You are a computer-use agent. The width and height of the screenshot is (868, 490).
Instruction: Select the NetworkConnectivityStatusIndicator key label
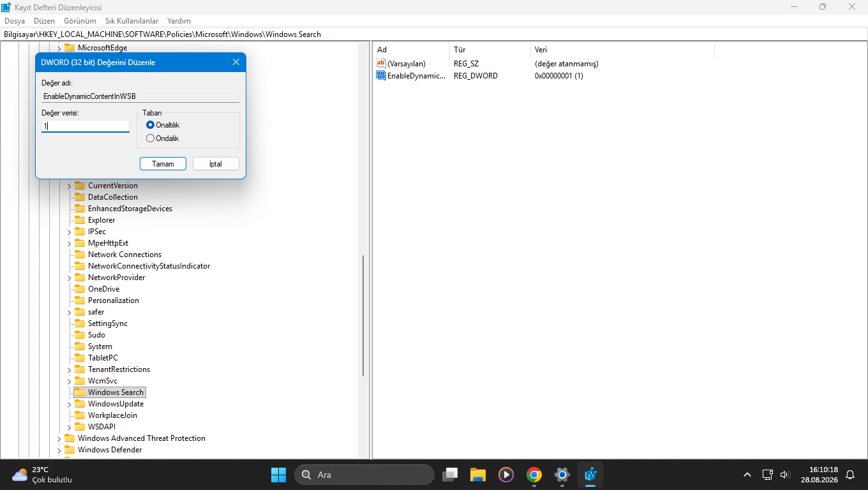pos(149,266)
